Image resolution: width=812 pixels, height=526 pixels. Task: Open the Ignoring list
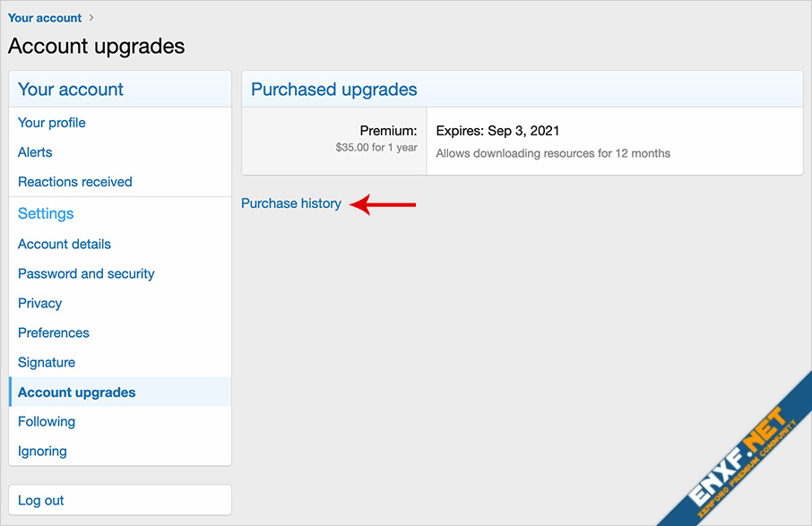tap(42, 451)
